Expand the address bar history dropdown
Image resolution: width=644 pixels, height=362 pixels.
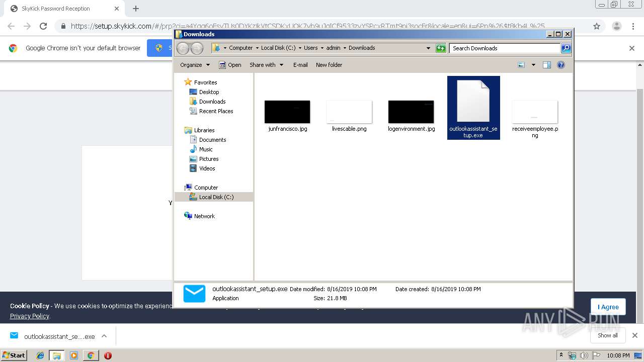point(428,48)
